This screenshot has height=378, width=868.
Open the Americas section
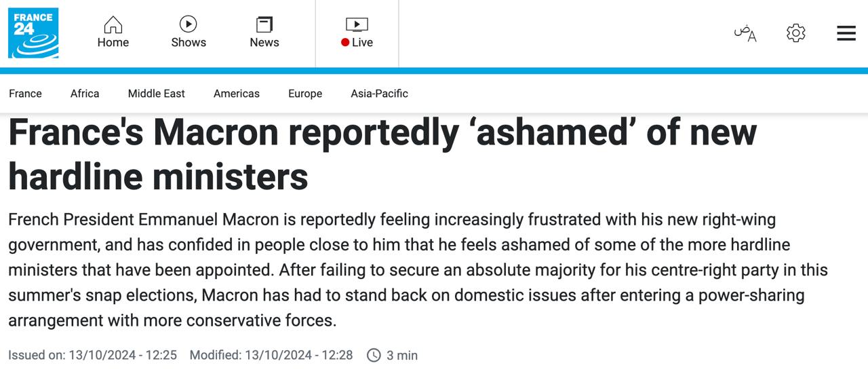pyautogui.click(x=236, y=94)
